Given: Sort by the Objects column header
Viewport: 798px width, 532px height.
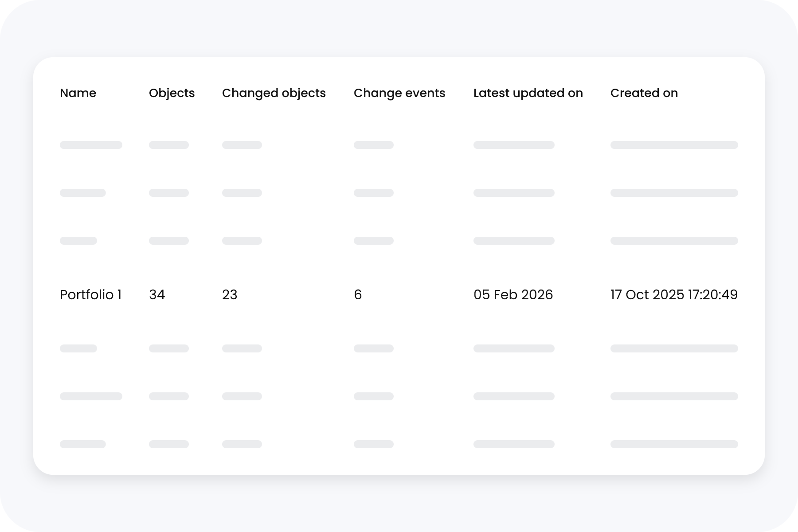Looking at the screenshot, I should point(172,93).
